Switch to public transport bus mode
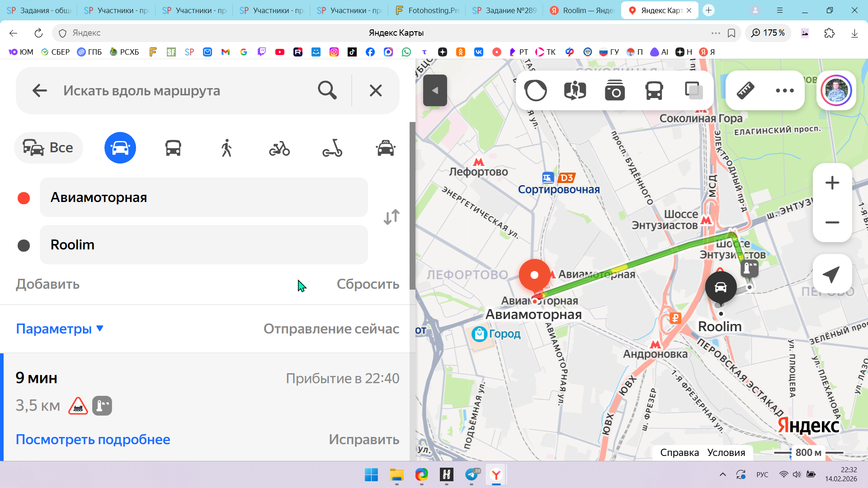The width and height of the screenshot is (868, 488). (x=173, y=148)
